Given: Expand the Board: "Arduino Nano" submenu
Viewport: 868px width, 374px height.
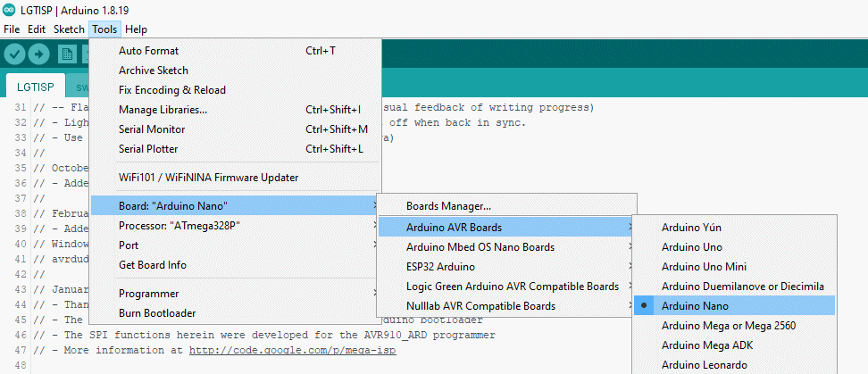Looking at the screenshot, I should (x=235, y=206).
